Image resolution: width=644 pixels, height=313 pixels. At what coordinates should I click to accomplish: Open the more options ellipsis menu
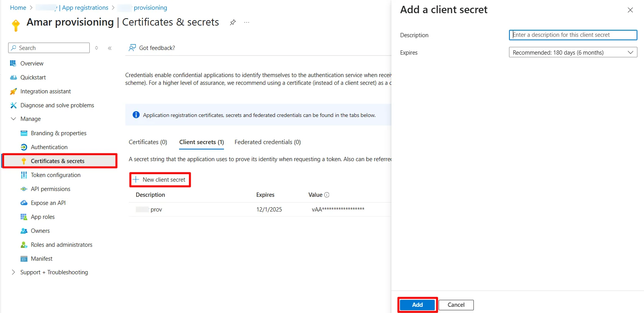tap(247, 22)
